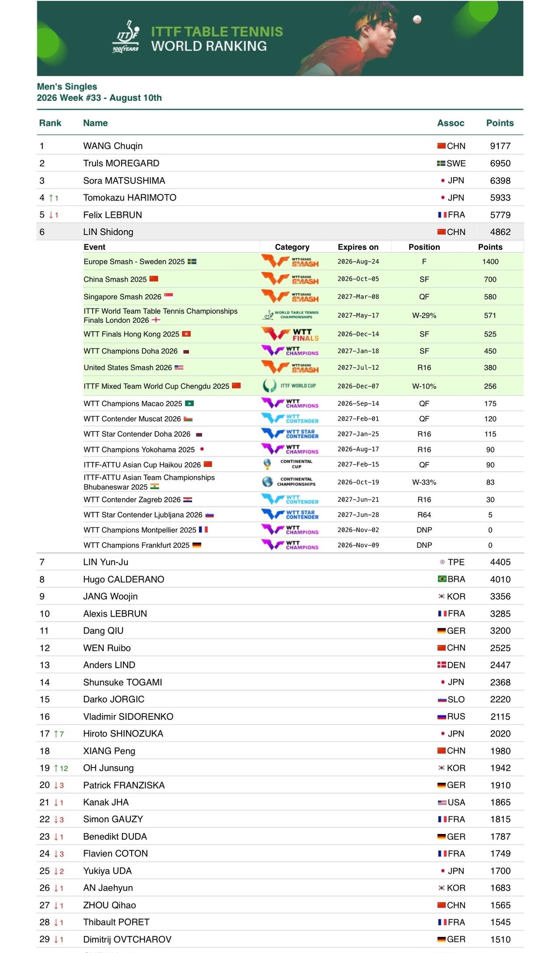Click player name 'Dimitrij OVTCHAROV'
Viewport: 560px width, 953px height.
[x=127, y=939]
